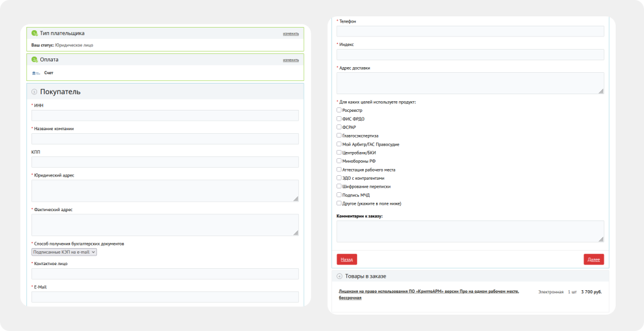
Task: Tick the Подпись МЧД checkbox
Action: (339, 195)
